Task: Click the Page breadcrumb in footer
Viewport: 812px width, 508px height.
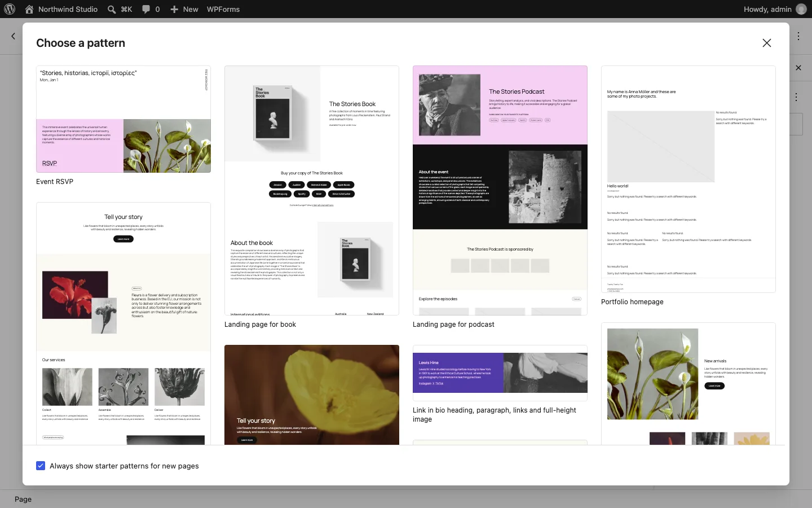Action: pyautogui.click(x=23, y=499)
